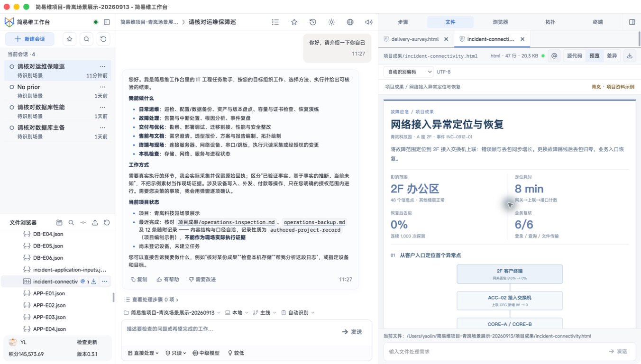Change the 较低 reasoning level
The width and height of the screenshot is (641, 364).
[x=236, y=353]
